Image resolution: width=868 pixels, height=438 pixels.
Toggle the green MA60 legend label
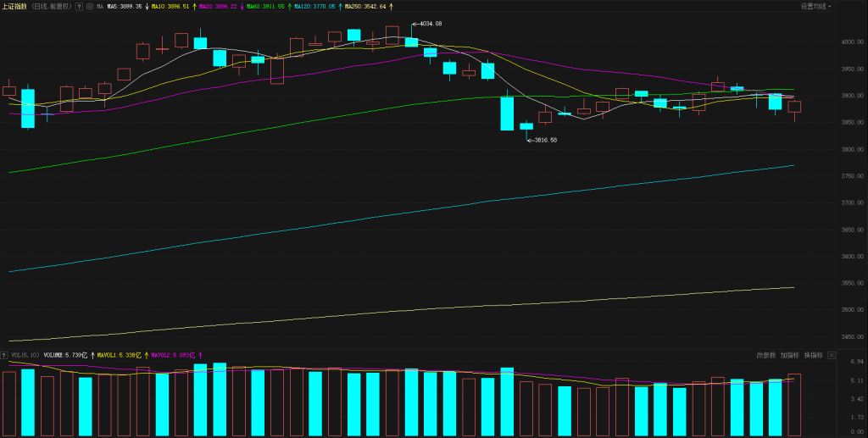tap(264, 6)
